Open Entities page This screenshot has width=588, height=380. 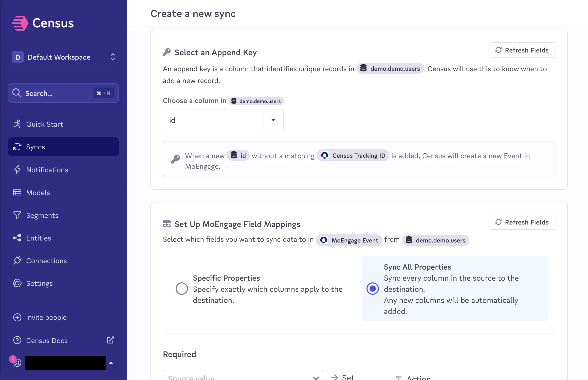pos(63,238)
